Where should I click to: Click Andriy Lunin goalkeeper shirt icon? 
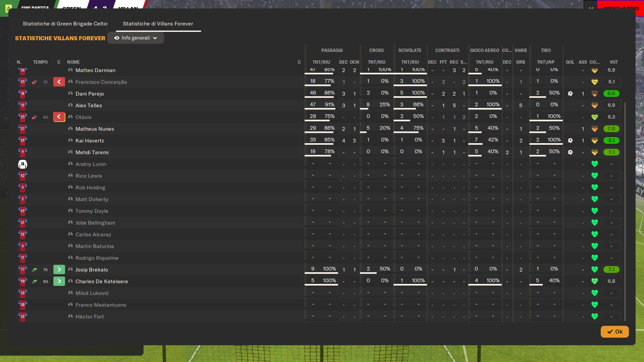pos(22,164)
